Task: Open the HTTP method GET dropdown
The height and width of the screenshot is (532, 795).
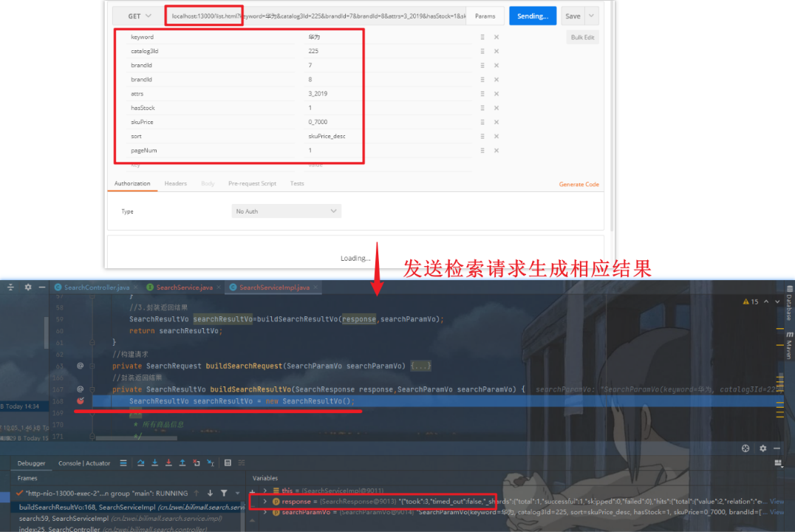Action: pyautogui.click(x=139, y=16)
